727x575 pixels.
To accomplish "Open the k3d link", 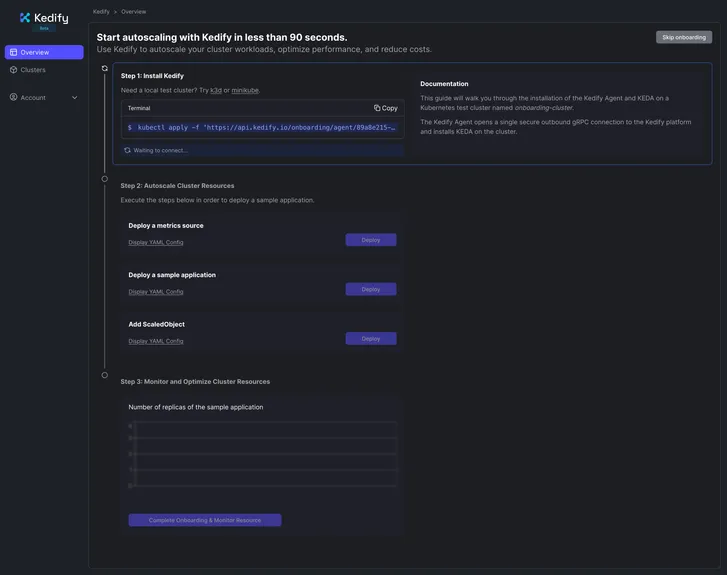I will pos(216,90).
